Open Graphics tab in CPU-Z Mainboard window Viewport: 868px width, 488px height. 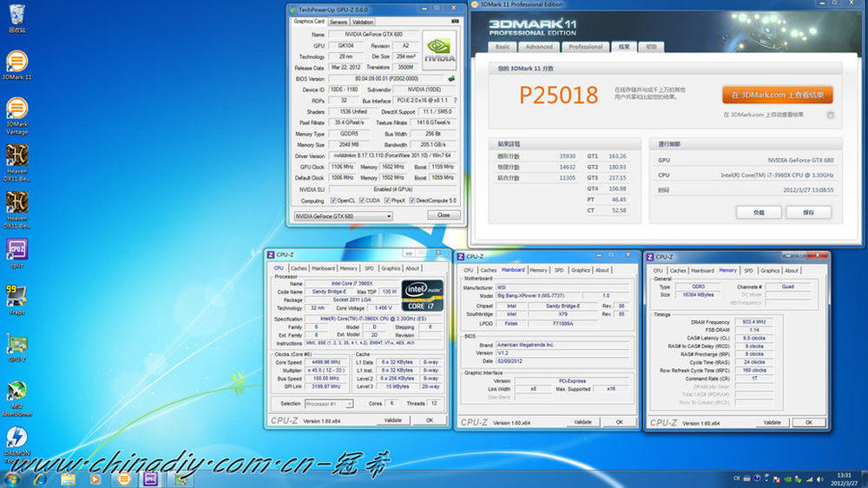pyautogui.click(x=580, y=270)
